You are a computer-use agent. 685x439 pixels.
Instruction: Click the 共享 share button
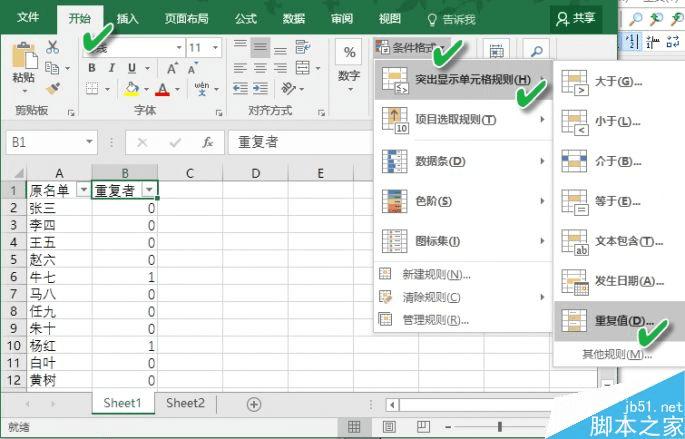pyautogui.click(x=576, y=18)
